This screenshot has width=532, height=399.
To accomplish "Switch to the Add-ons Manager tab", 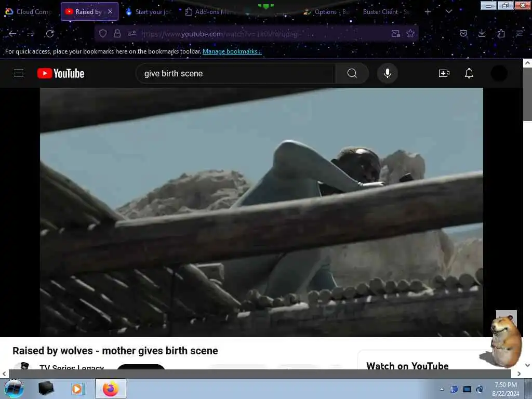I will 208,12.
